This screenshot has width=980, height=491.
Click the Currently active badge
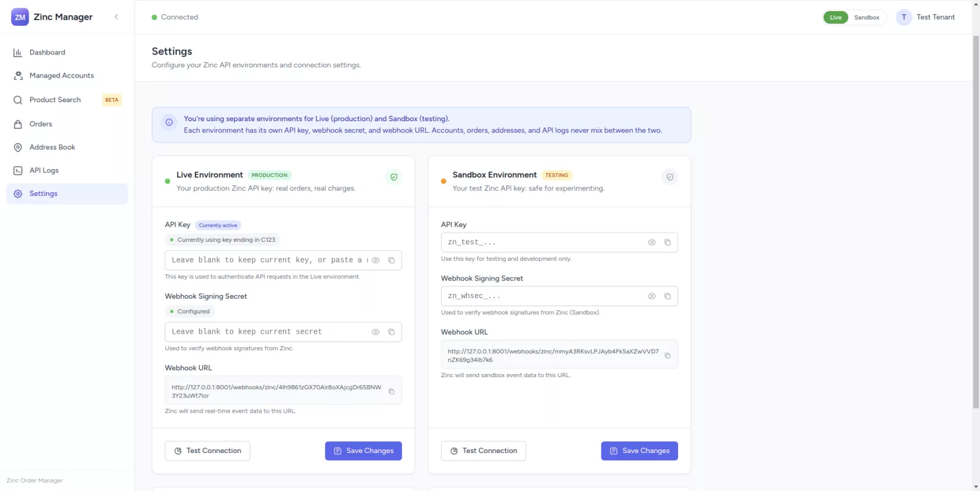(218, 225)
